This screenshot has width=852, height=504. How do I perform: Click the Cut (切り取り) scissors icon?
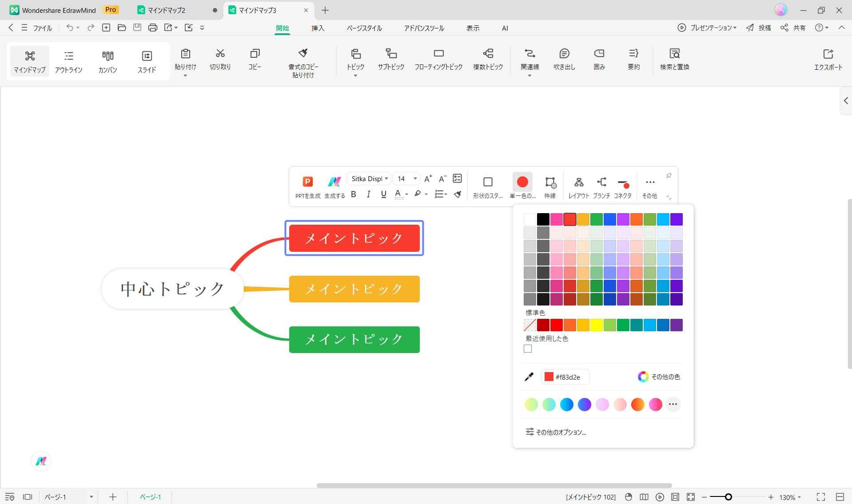point(220,53)
